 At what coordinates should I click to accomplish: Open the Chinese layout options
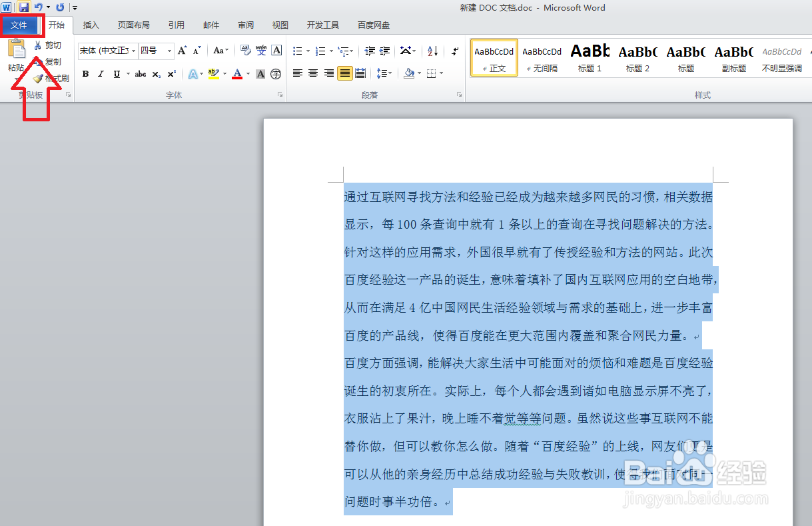[x=408, y=51]
